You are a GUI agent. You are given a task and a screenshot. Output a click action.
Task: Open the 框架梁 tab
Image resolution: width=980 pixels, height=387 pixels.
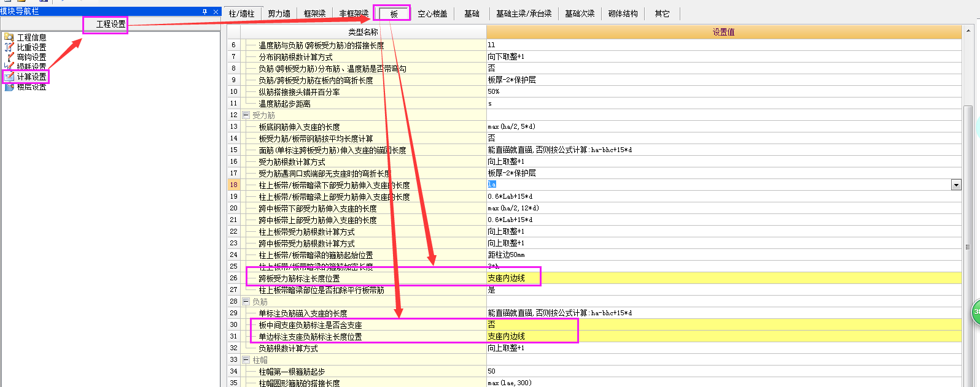click(314, 13)
